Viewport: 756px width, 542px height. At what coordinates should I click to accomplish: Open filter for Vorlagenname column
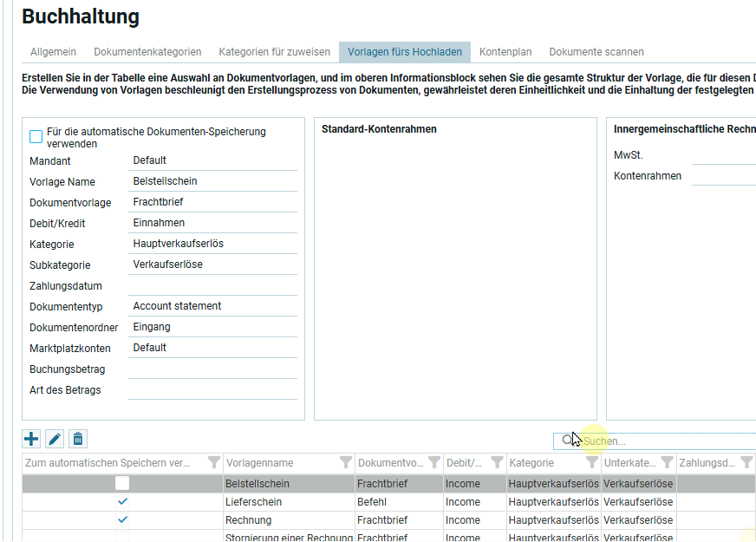click(x=345, y=463)
